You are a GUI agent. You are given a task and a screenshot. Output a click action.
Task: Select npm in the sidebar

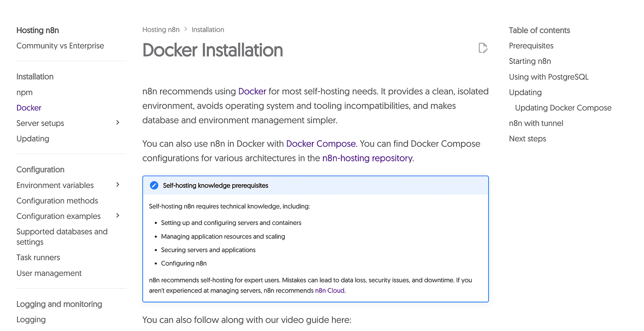(24, 92)
